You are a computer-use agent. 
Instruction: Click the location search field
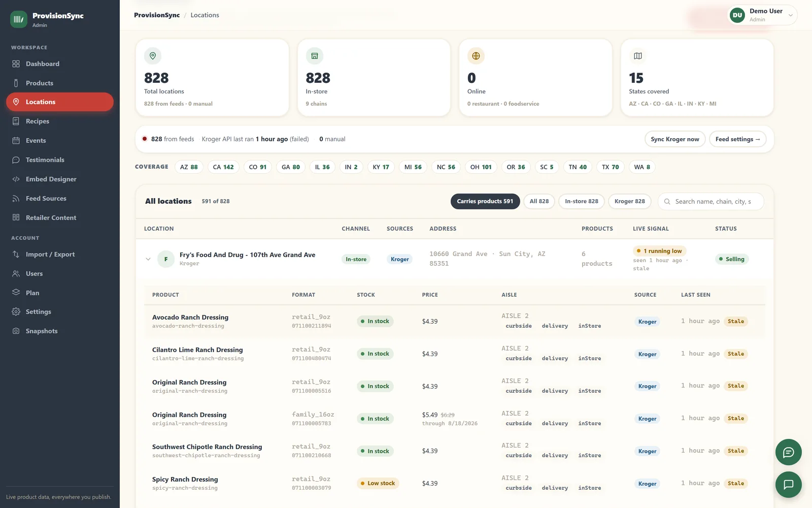pos(711,202)
